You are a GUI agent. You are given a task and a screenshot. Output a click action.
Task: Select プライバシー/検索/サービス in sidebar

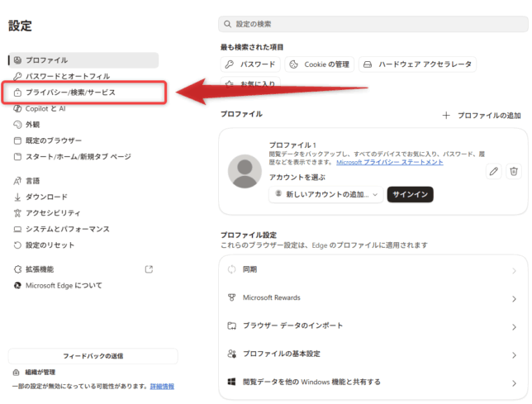(x=83, y=93)
